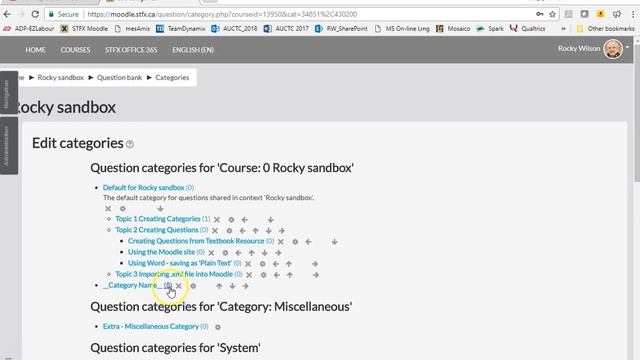This screenshot has height=360, width=640.
Task: Delete 'Topic 3 Importing .xml file' category
Action: coord(249,275)
